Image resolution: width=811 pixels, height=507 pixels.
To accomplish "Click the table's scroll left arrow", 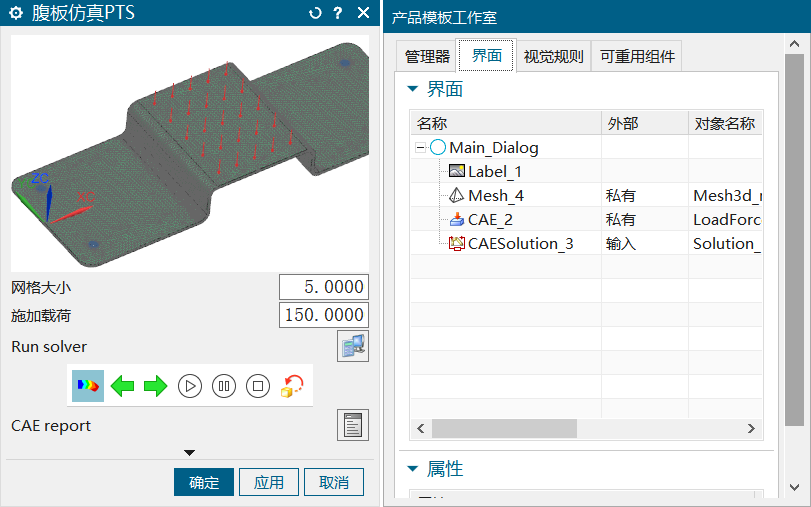I will pyautogui.click(x=420, y=428).
